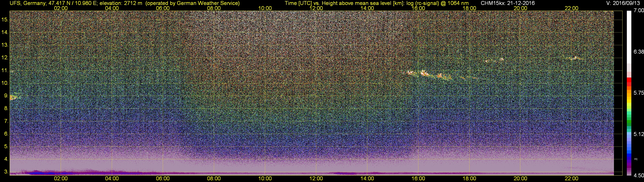Click the height axis label '14.'

point(5,32)
